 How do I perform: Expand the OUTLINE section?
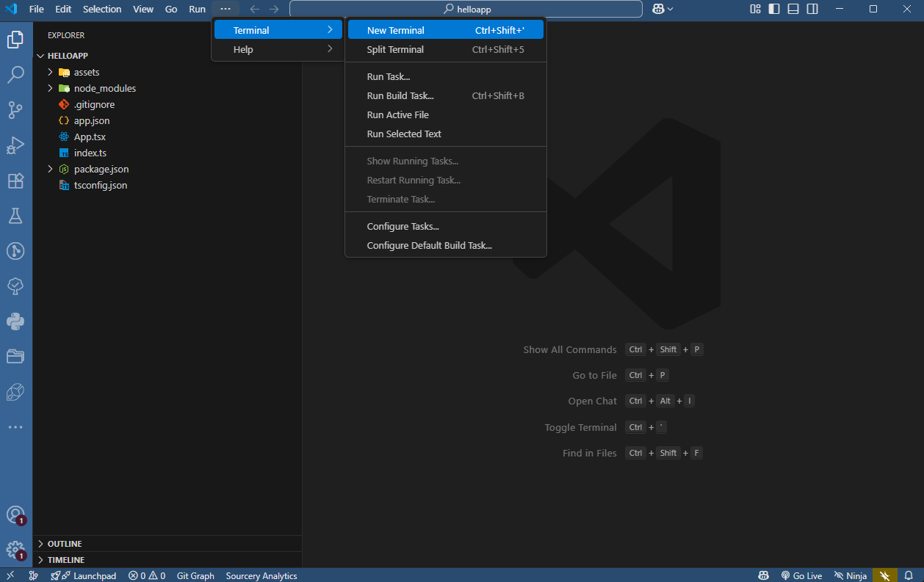click(66, 543)
